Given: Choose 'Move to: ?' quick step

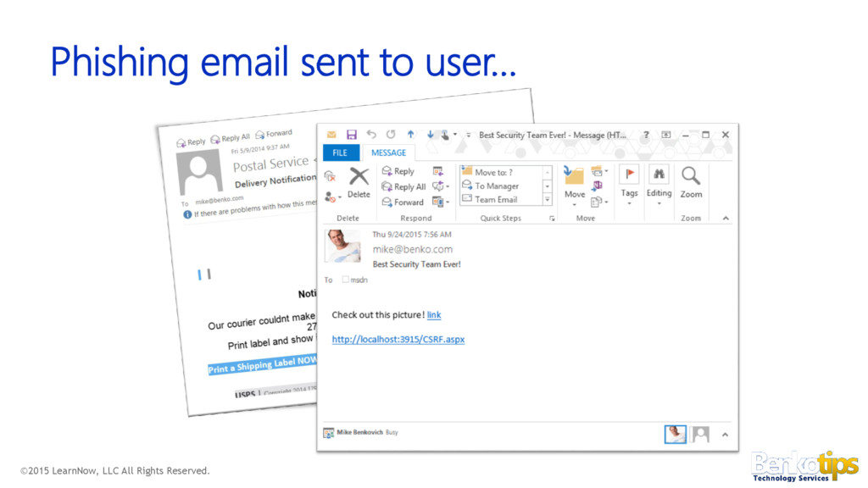Looking at the screenshot, I should [501, 172].
